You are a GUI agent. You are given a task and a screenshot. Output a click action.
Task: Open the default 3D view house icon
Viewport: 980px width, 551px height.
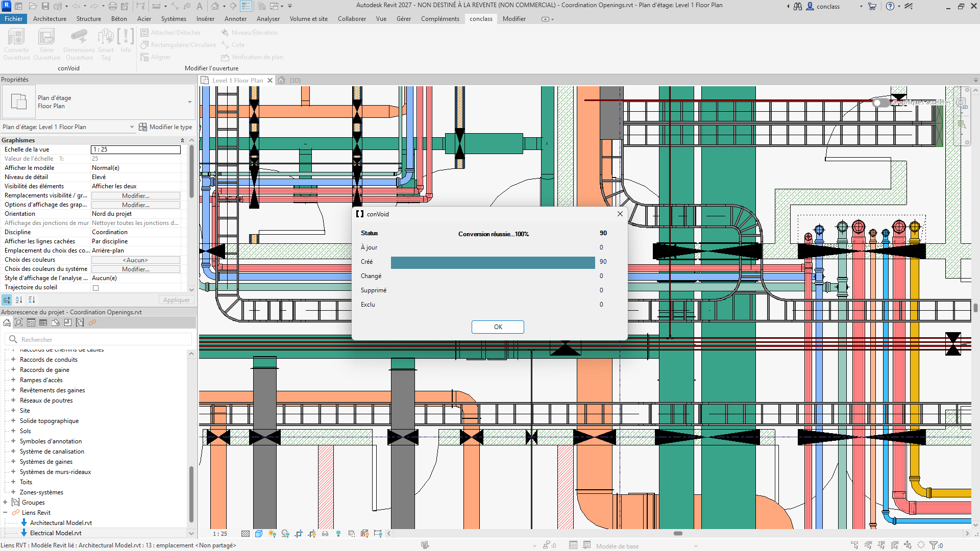click(215, 6)
